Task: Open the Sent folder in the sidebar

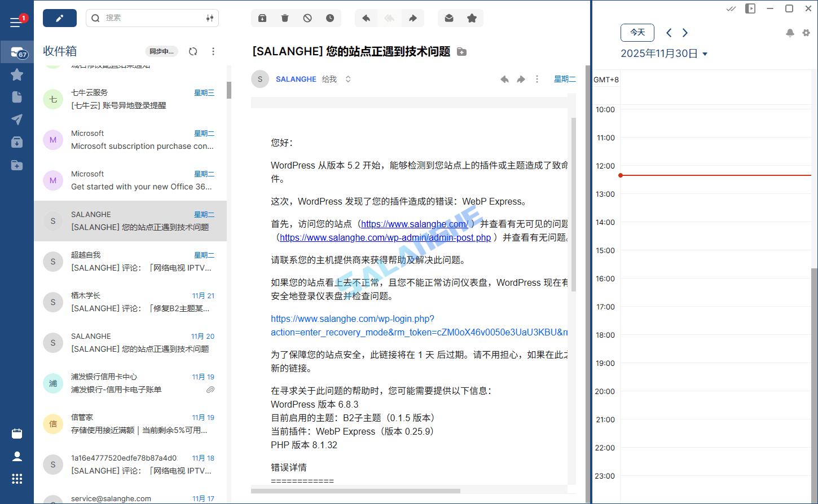Action: tap(16, 119)
